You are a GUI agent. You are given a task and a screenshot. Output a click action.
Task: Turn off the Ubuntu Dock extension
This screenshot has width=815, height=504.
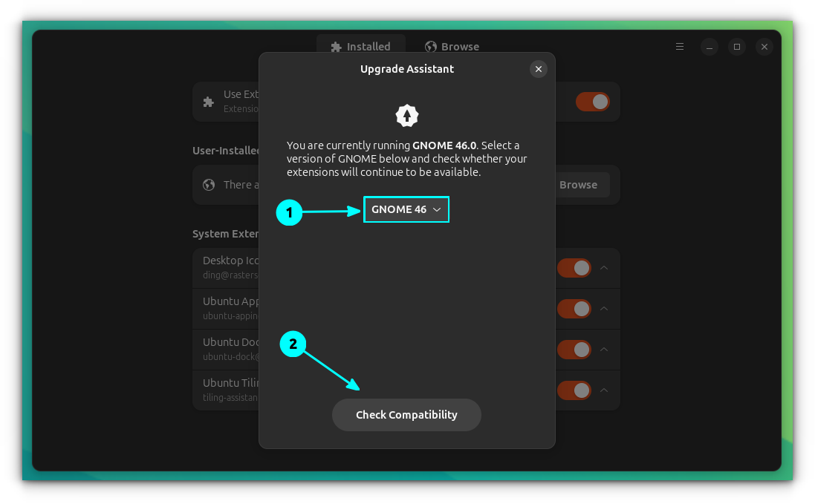[574, 350]
